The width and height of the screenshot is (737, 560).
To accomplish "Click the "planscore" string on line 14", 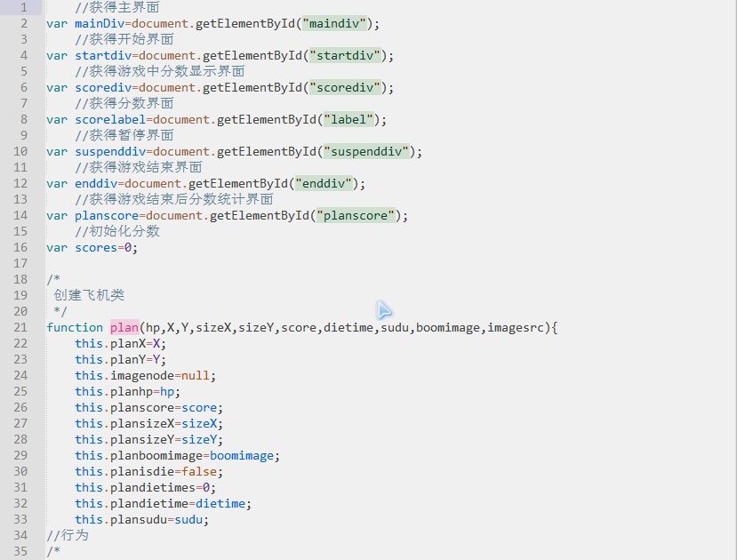I will pos(356,215).
